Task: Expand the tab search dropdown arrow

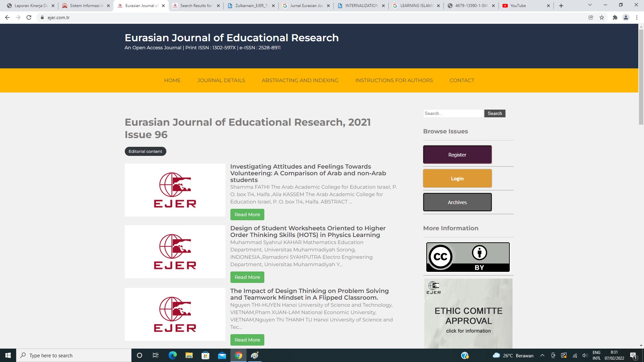Action: [590, 5]
